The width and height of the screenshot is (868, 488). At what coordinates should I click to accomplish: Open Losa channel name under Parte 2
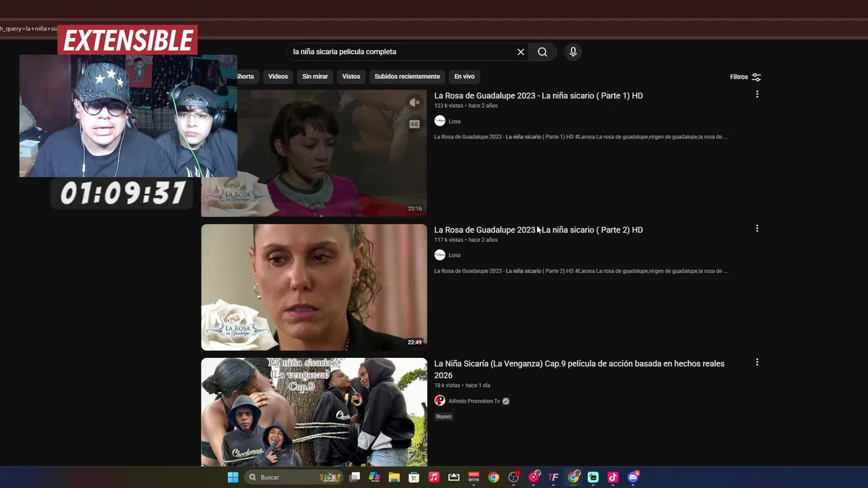(x=454, y=256)
